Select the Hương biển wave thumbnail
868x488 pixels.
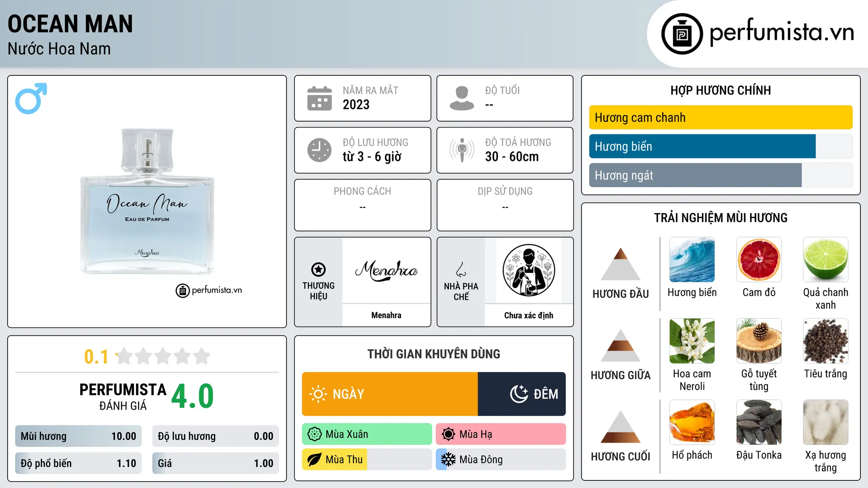[692, 260]
